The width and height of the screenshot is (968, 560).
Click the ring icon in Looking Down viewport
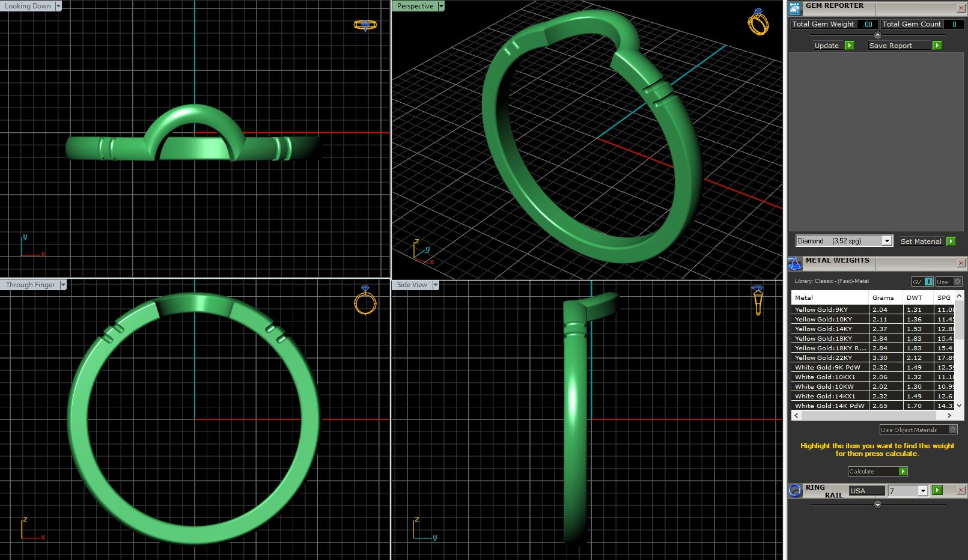[x=365, y=25]
